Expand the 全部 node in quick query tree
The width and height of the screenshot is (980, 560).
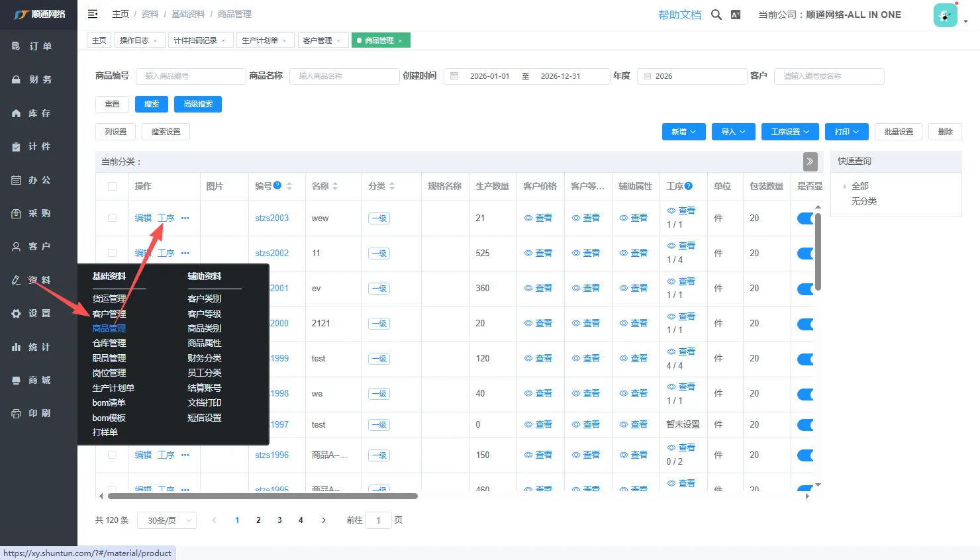point(845,187)
